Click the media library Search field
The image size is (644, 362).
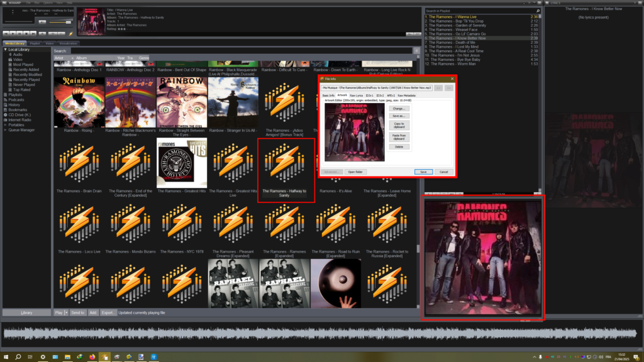pyautogui.click(x=241, y=51)
